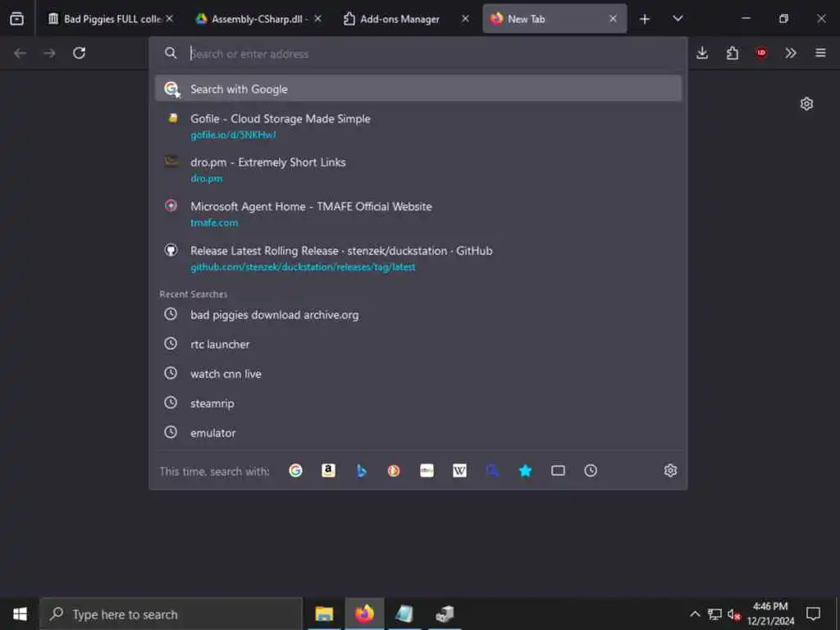Open the clock showing 4:46 PM
This screenshot has height=630, width=840.
tap(771, 614)
